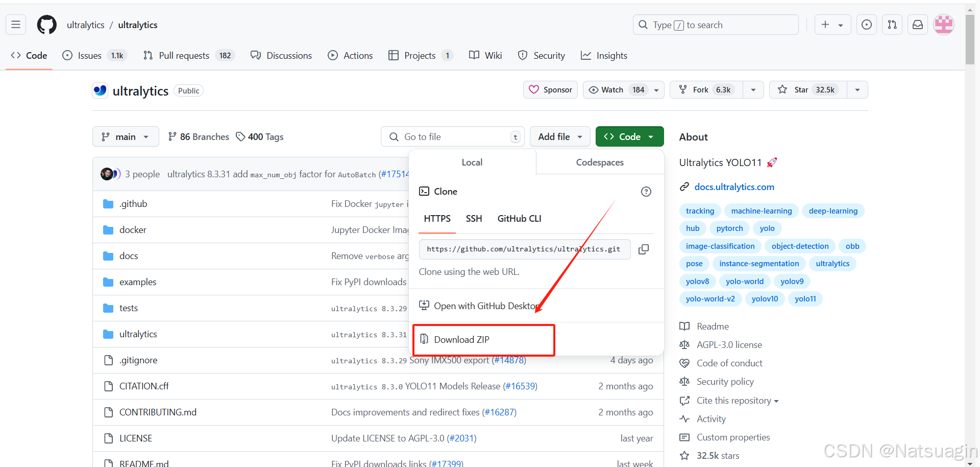Click the pytorch topic tag
This screenshot has height=467, width=980.
[x=729, y=228]
